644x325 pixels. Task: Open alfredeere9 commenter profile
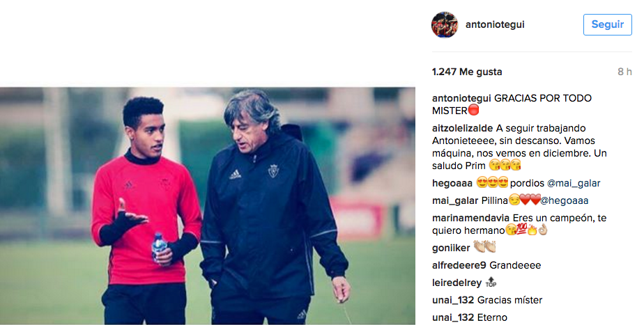coord(459,266)
